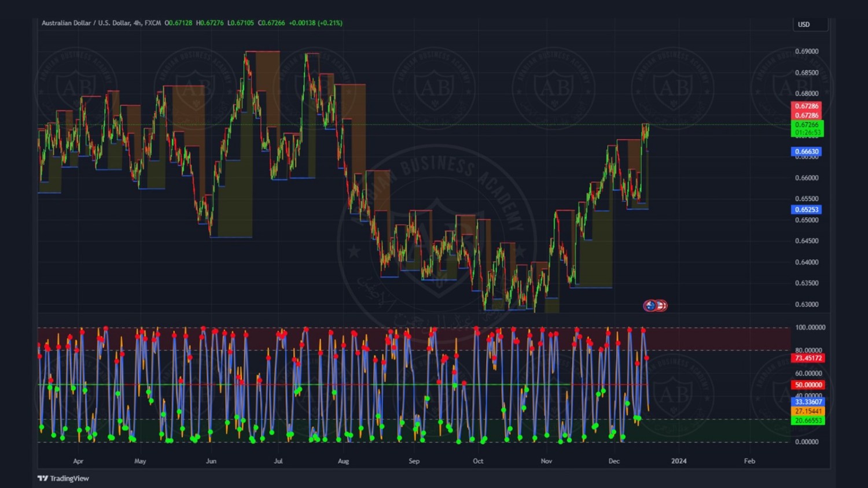This screenshot has height=488, width=868.
Task: Click the TradingView logo
Action: tap(63, 478)
